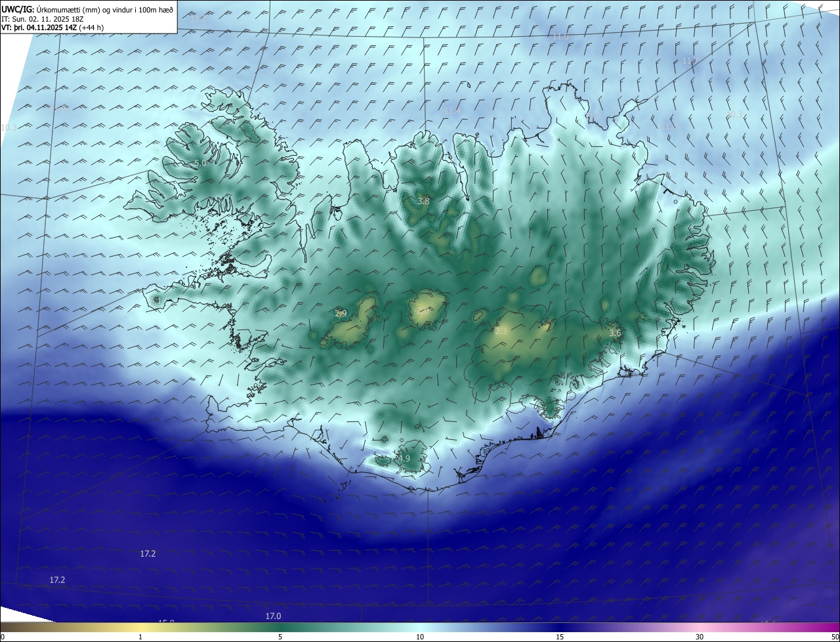Viewport: 840px width, 642px height.
Task: Click the 5.0 value label in the Westfjords
Action: click(200, 163)
